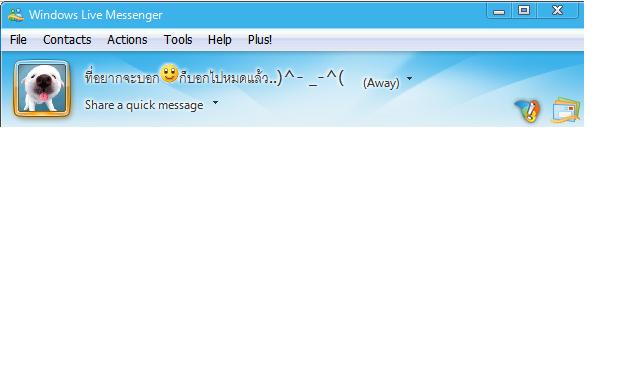This screenshot has width=640, height=384.
Task: Open the File menu
Action: [x=18, y=40]
